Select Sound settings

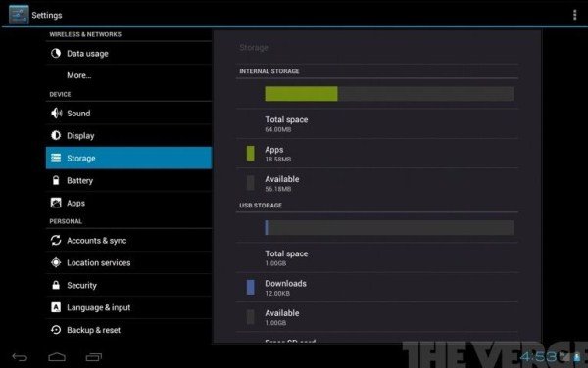128,114
